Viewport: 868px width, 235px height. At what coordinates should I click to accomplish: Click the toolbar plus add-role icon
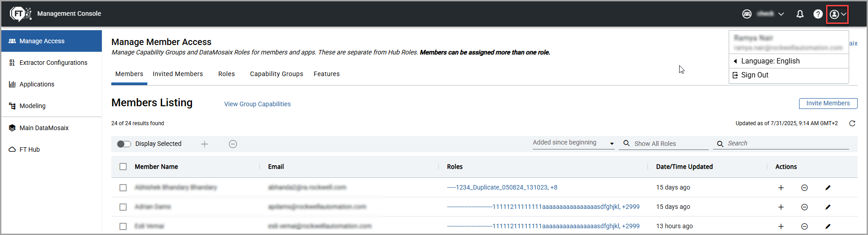tap(205, 144)
